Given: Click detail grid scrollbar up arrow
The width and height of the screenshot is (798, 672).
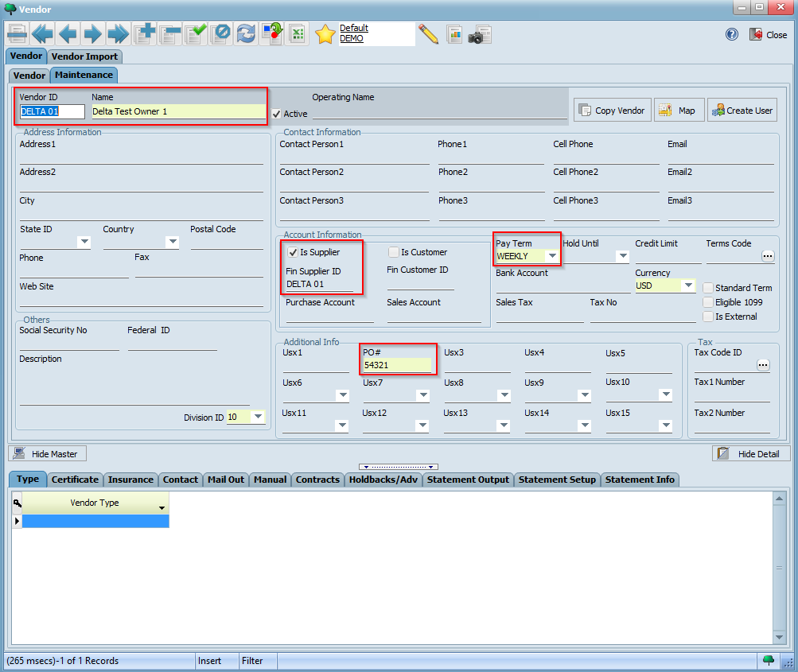Looking at the screenshot, I should coord(779,499).
